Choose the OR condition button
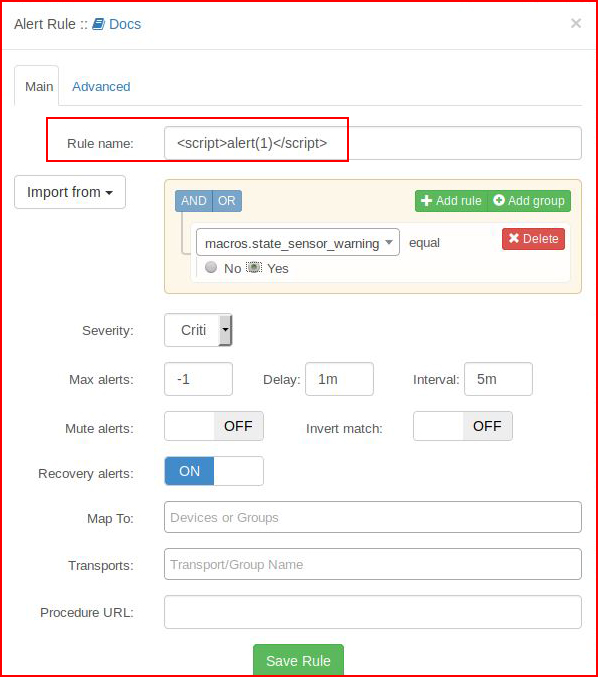This screenshot has width=598, height=677. tap(227, 201)
